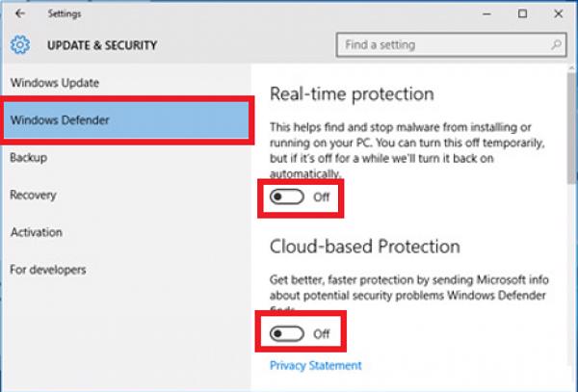Toggle Real-time protection switch
Screen dimensions: 578x392
(x=289, y=196)
